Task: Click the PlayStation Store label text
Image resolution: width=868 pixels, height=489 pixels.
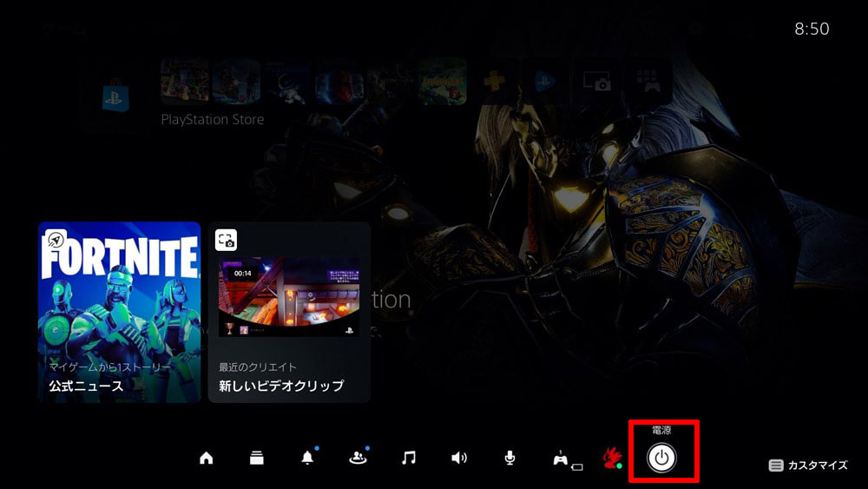Action: pos(213,119)
